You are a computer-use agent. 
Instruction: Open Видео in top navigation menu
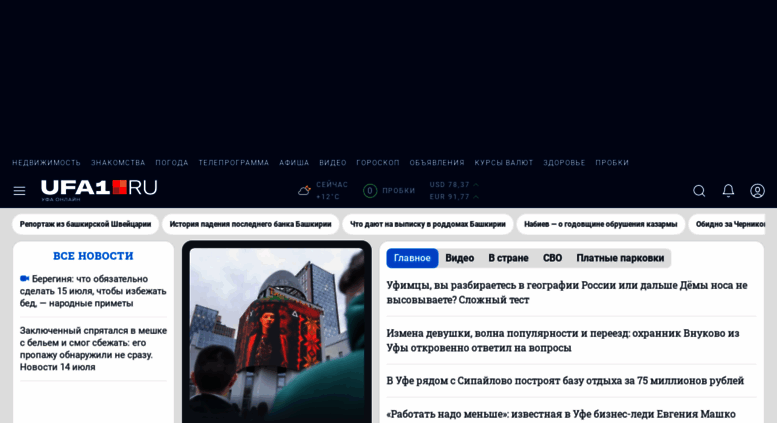point(333,162)
